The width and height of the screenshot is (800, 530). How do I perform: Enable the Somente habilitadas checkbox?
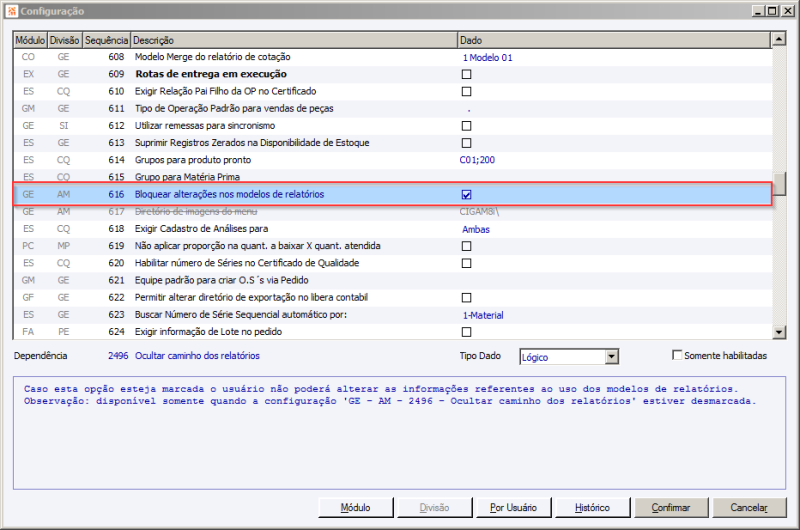(677, 355)
